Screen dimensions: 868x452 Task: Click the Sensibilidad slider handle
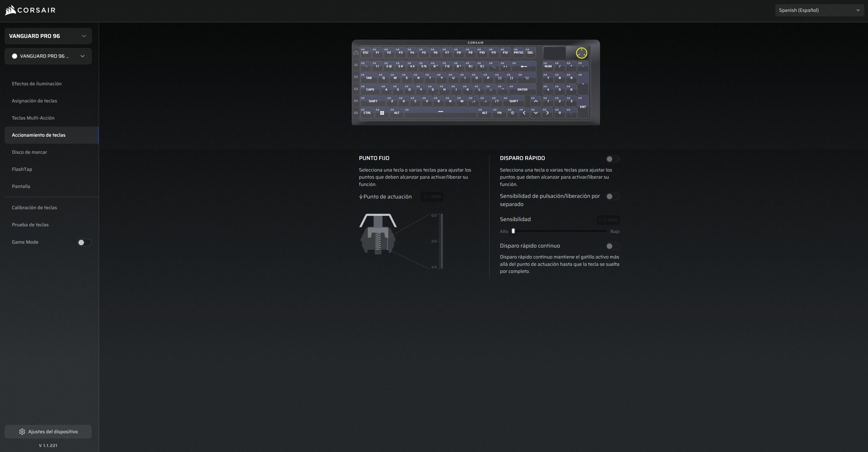point(513,231)
